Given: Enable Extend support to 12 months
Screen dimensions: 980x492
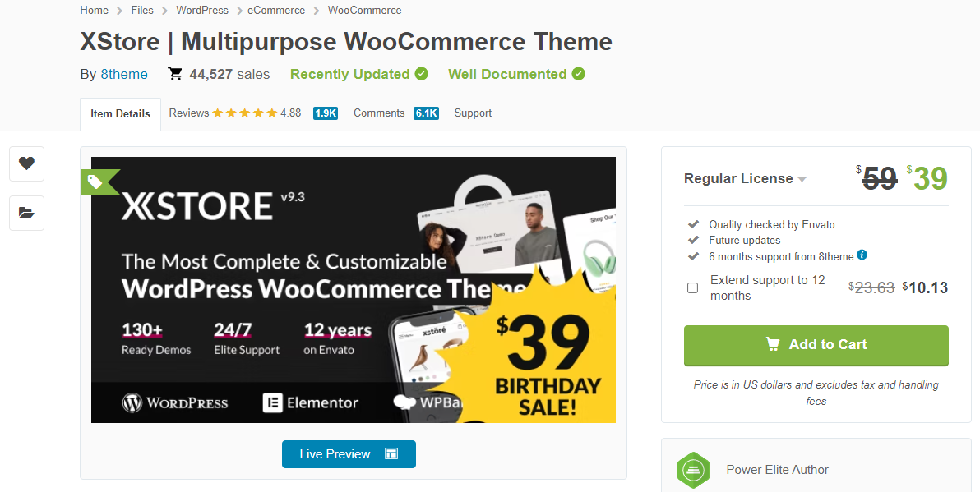Looking at the screenshot, I should (691, 287).
